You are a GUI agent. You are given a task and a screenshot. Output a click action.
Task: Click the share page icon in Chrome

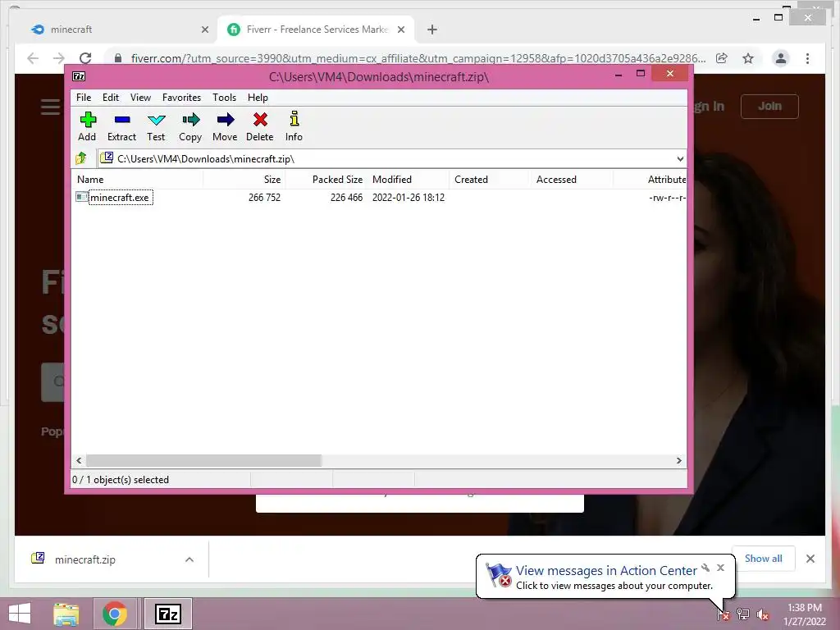coord(722,58)
